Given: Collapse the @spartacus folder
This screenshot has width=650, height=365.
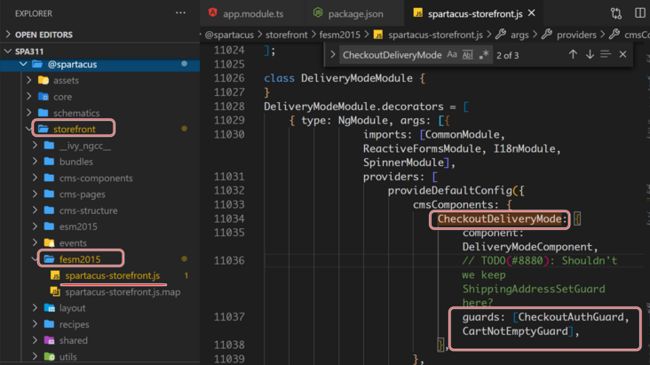Looking at the screenshot, I should point(23,64).
